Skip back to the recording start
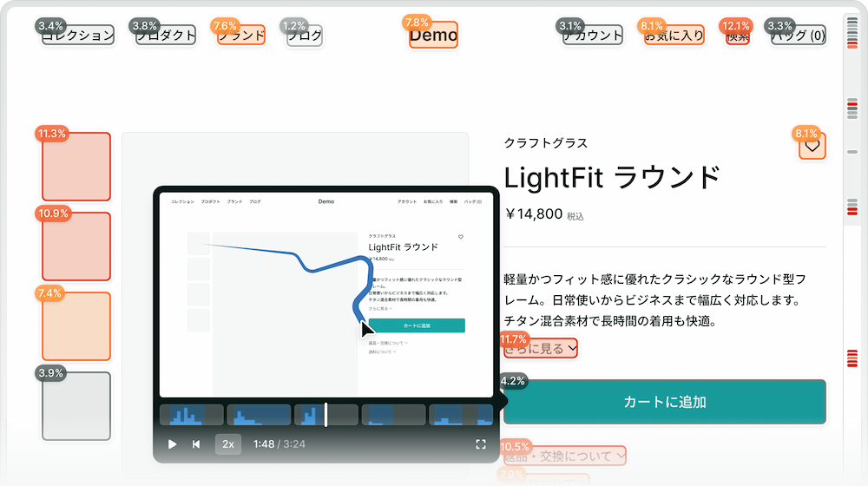Screen dimensions: 868x486 coord(196,444)
